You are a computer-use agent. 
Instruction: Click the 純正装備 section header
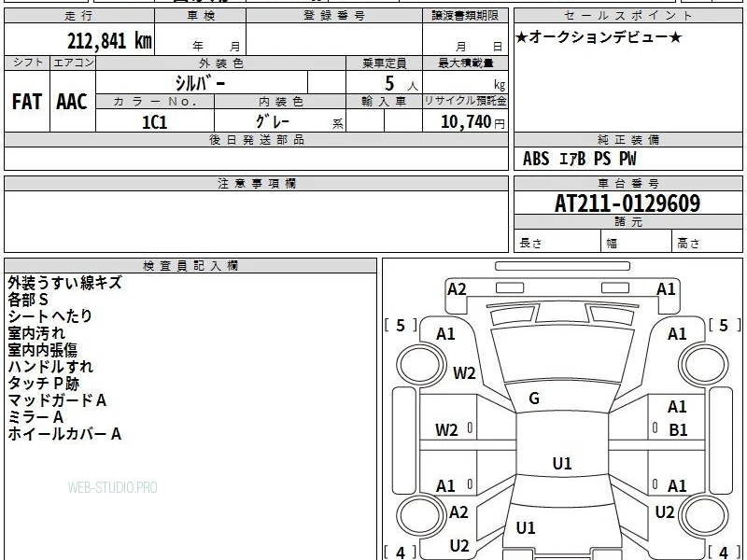tap(627, 139)
